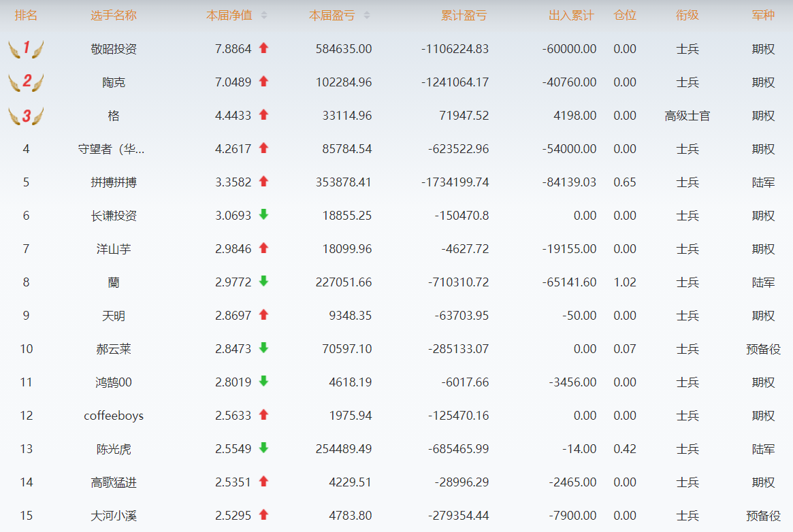Click red up arrow beside 4.2617

pyautogui.click(x=263, y=148)
